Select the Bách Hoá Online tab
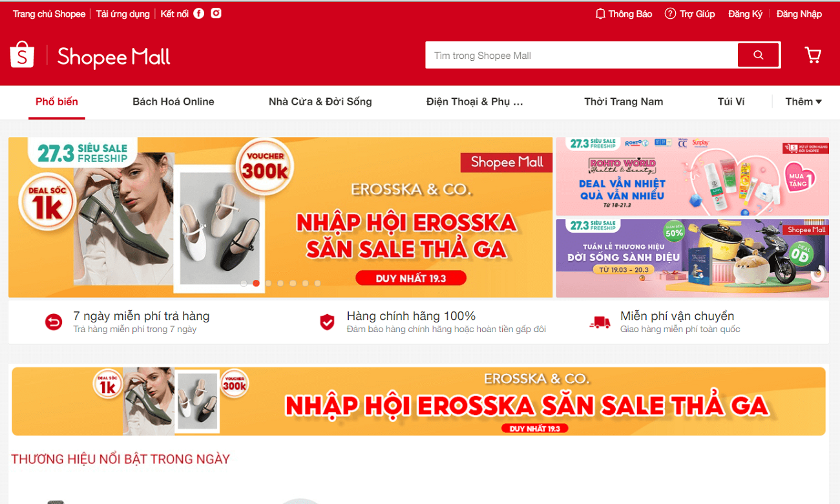Viewport: 840px width, 504px height. tap(173, 101)
